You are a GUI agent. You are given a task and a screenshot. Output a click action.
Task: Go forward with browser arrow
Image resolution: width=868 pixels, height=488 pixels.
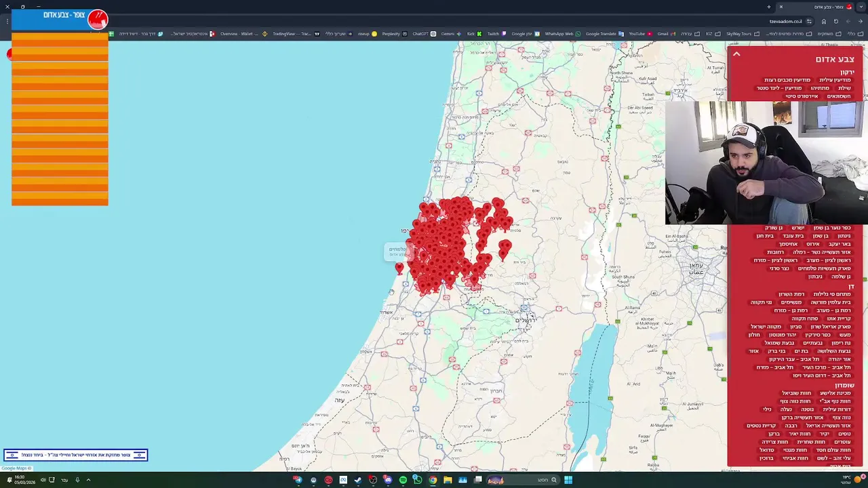point(848,21)
